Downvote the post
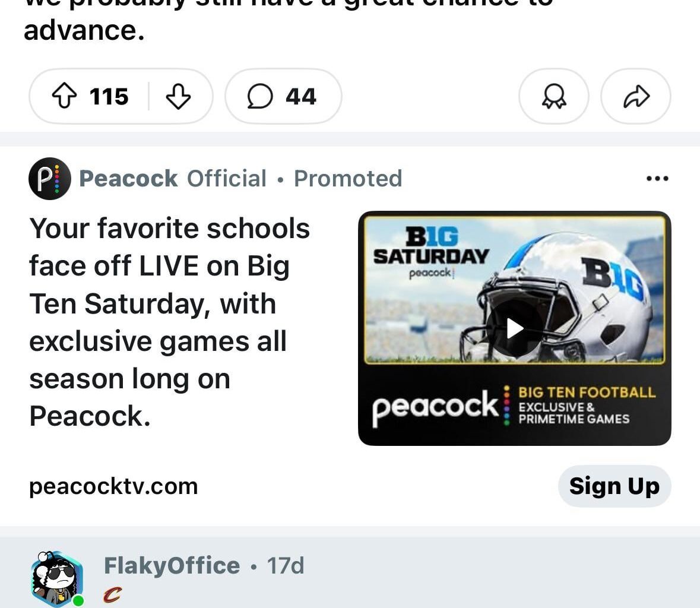Screen dimensions: 700x608 coord(178,96)
